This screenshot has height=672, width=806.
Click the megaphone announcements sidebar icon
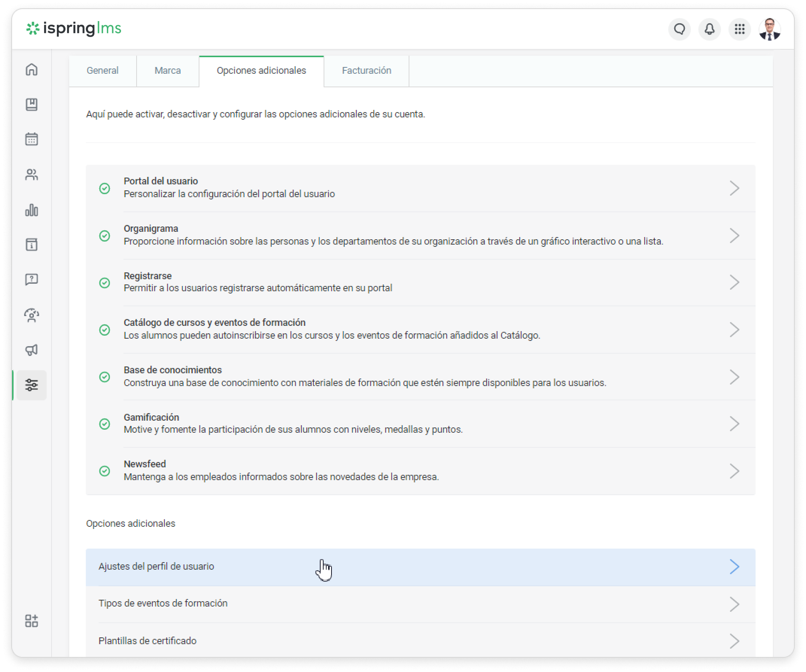(32, 350)
